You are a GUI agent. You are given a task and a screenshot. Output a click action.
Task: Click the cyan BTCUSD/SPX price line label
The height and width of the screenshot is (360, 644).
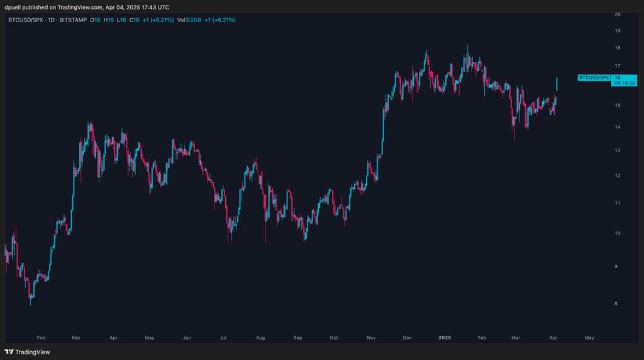(594, 77)
